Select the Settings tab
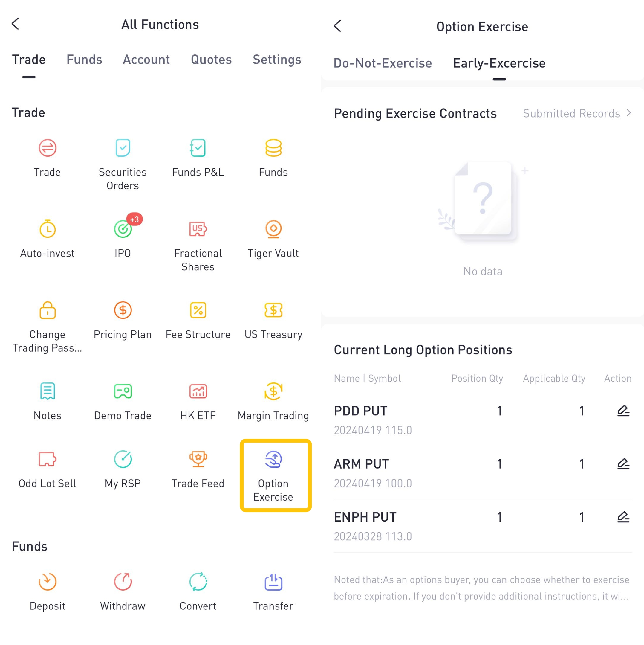The width and height of the screenshot is (644, 645). [277, 60]
